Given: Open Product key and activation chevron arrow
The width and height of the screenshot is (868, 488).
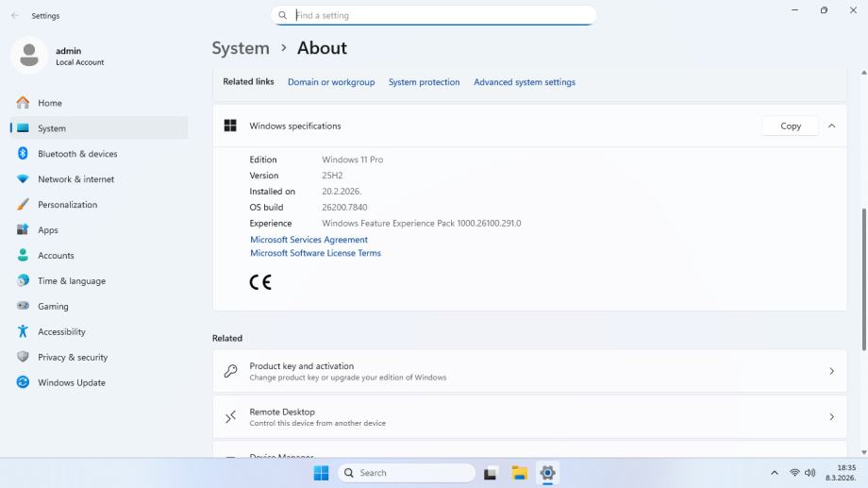Looking at the screenshot, I should pyautogui.click(x=831, y=371).
